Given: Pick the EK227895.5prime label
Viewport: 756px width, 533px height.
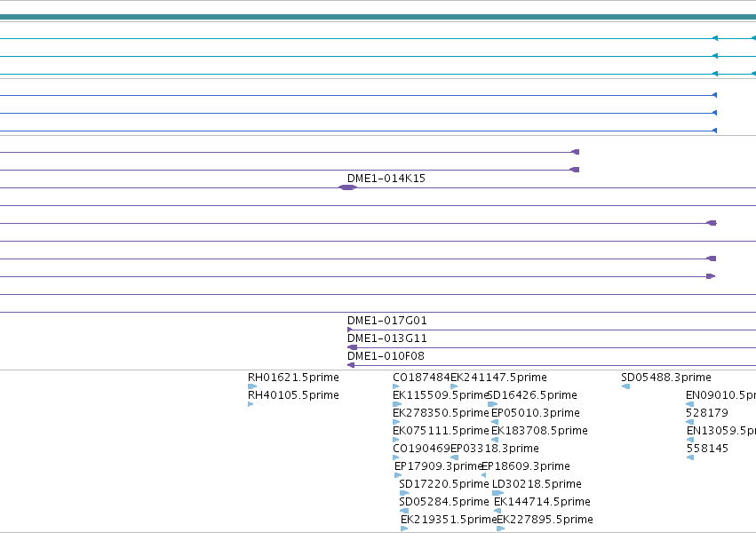Looking at the screenshot, I should (x=545, y=520).
